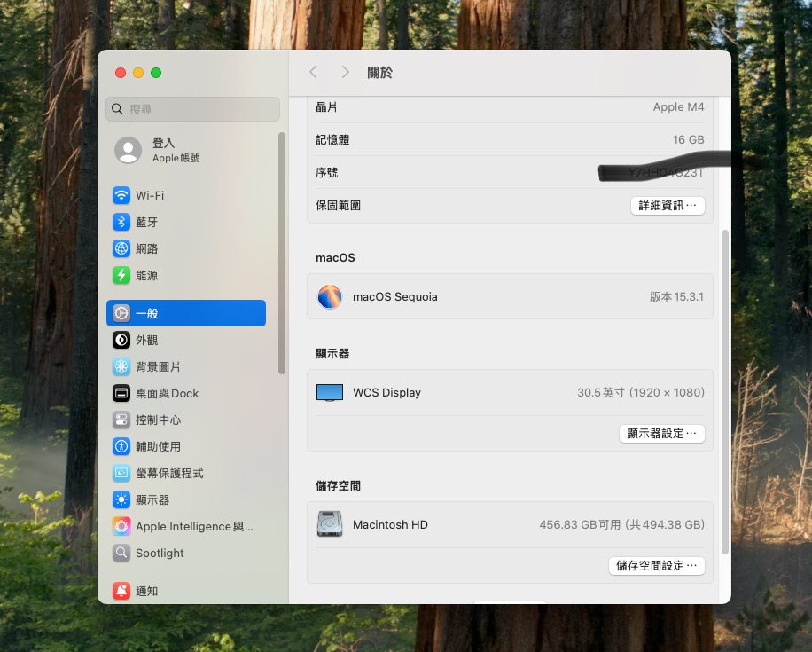The height and width of the screenshot is (652, 812).
Task: Select 網路 in the sidebar
Action: point(186,248)
